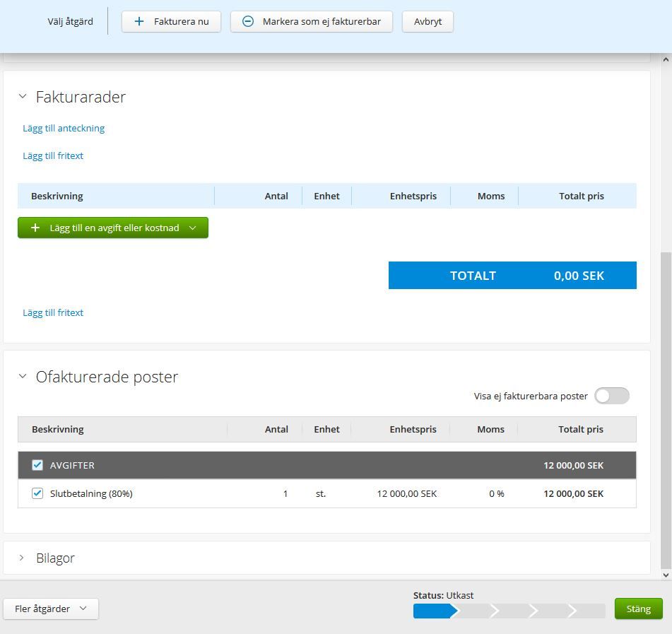This screenshot has height=634, width=672.
Task: Click the green Stäng button
Action: pos(639,609)
